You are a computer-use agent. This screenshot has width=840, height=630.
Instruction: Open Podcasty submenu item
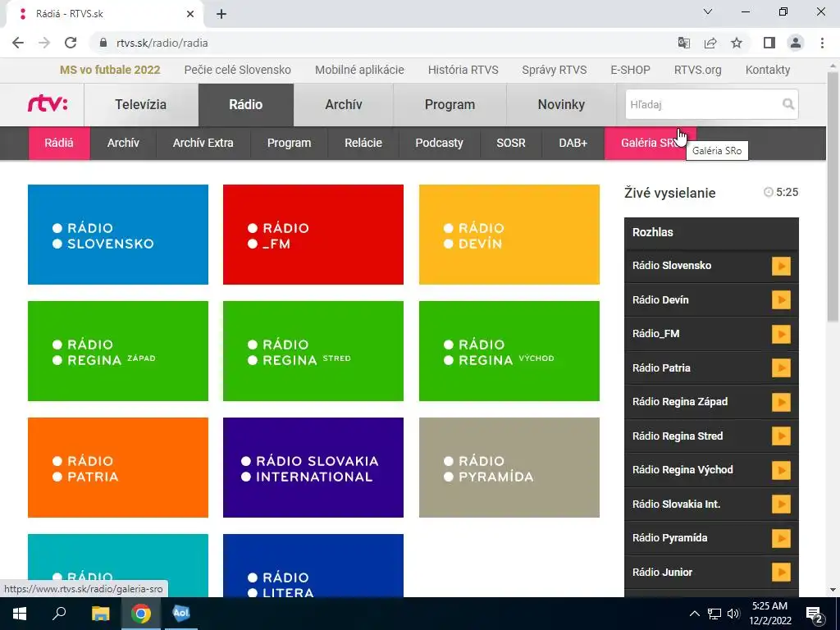click(x=440, y=143)
